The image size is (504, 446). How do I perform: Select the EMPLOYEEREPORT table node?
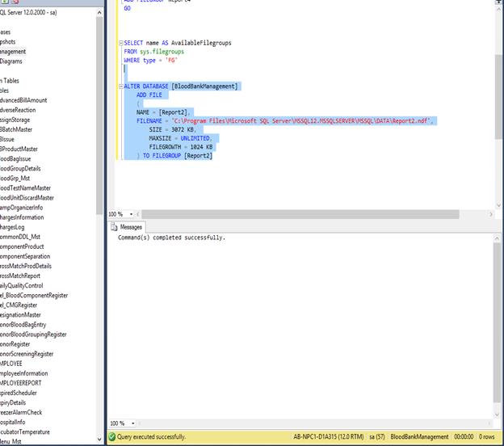point(20,383)
